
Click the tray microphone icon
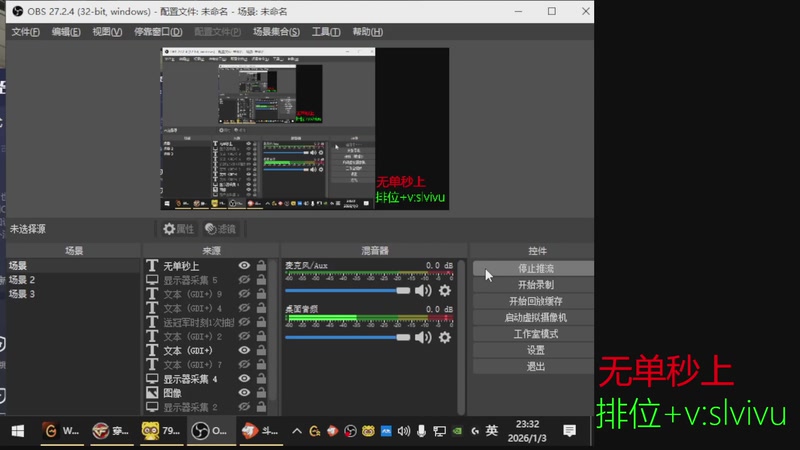coord(421,432)
